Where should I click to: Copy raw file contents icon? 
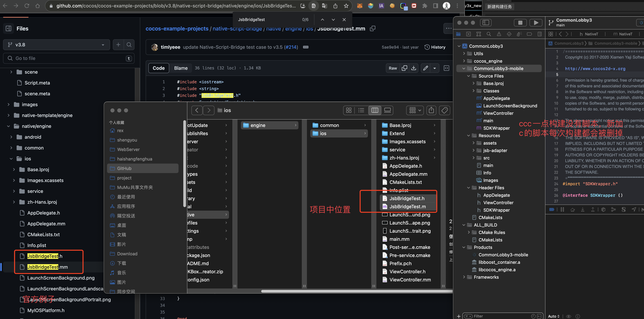404,68
